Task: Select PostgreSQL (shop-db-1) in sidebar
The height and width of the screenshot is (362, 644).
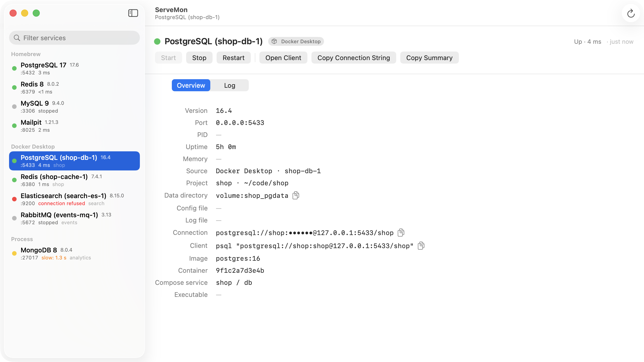Action: (74, 161)
